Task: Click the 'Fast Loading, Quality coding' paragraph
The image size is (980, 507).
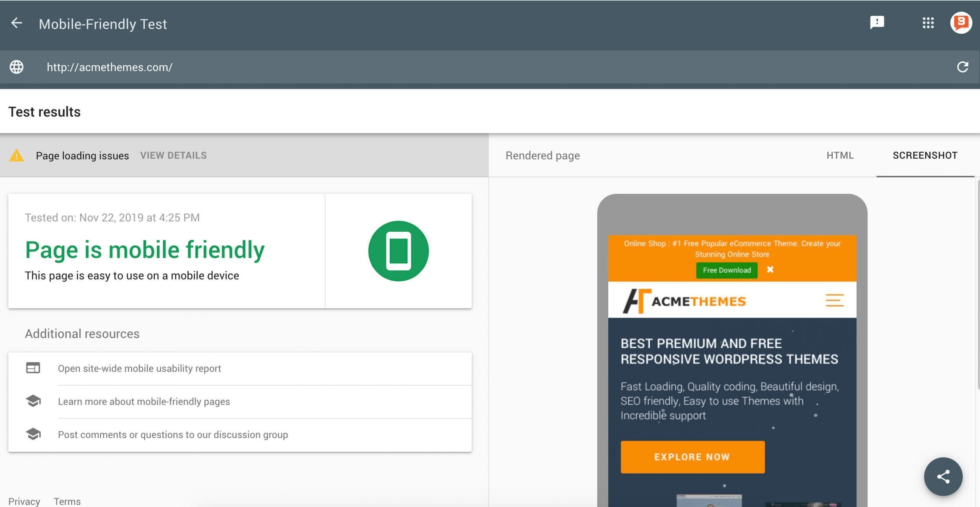Action: [x=730, y=401]
